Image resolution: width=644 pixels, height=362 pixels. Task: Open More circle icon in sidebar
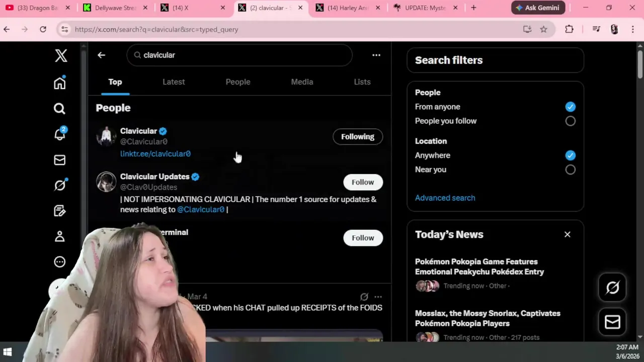tap(59, 262)
